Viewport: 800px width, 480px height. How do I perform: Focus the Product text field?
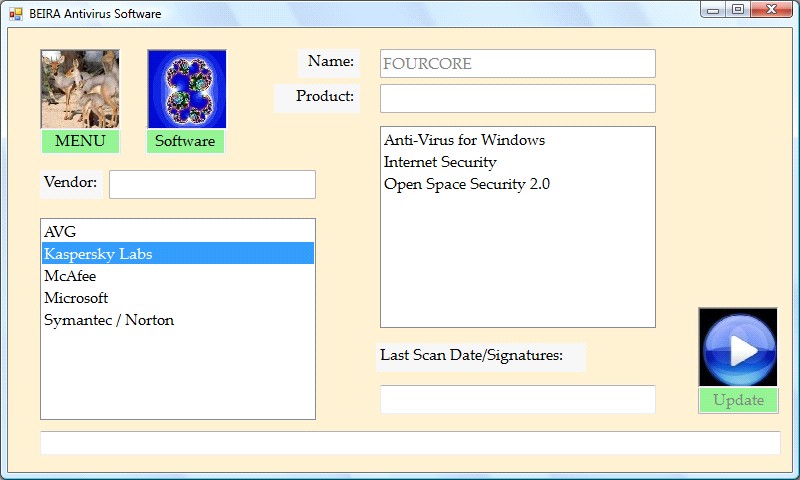[x=517, y=98]
